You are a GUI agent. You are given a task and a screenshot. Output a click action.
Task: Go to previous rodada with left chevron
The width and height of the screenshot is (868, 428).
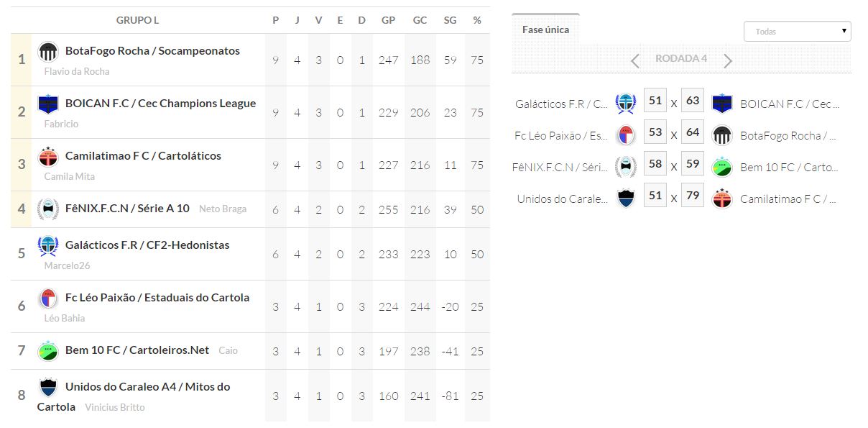pyautogui.click(x=634, y=60)
